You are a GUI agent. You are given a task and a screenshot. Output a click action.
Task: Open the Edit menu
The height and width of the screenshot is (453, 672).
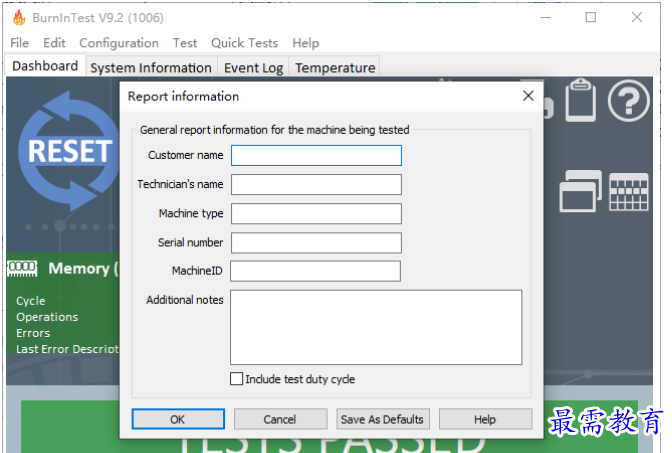[54, 43]
